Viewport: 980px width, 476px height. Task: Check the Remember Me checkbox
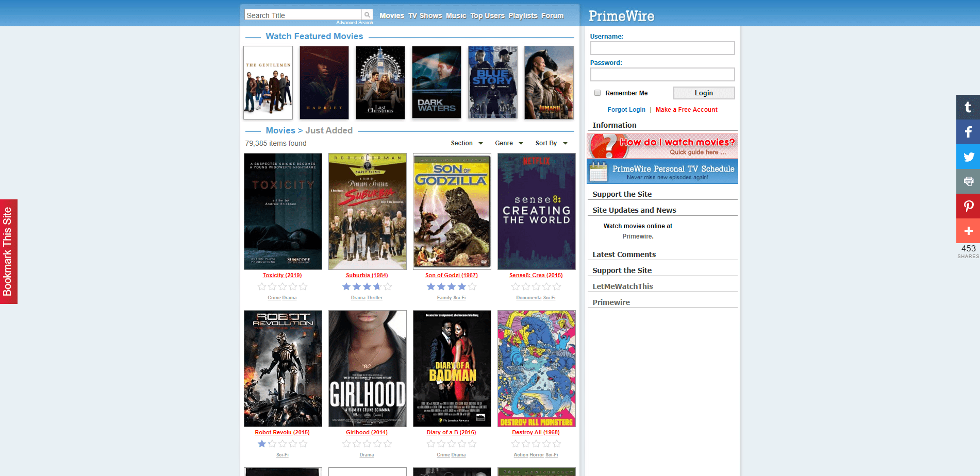597,93
